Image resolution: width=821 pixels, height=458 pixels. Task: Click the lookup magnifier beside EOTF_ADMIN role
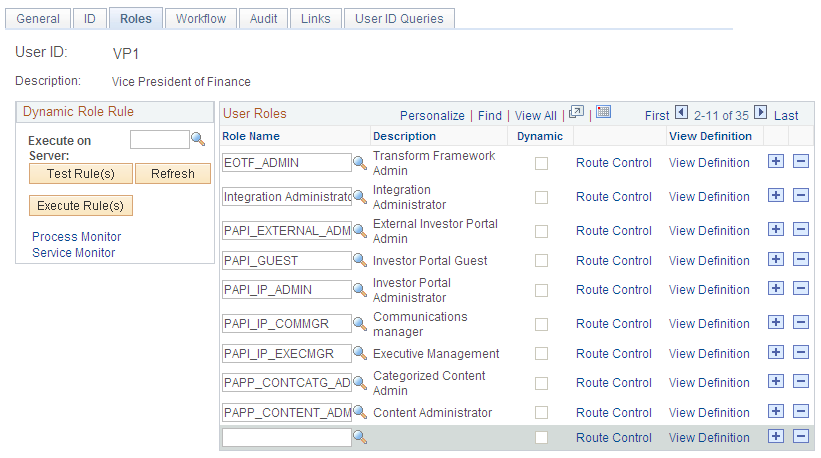[x=360, y=163]
